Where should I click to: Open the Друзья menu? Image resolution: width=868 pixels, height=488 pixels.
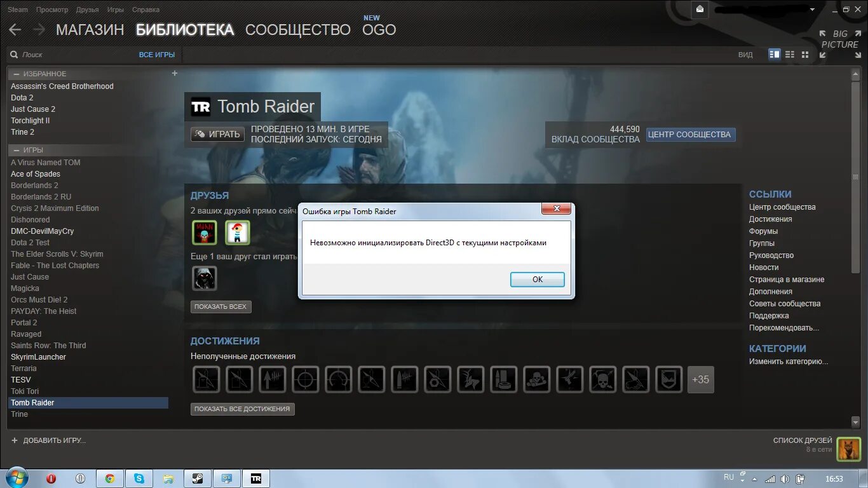pyautogui.click(x=87, y=10)
